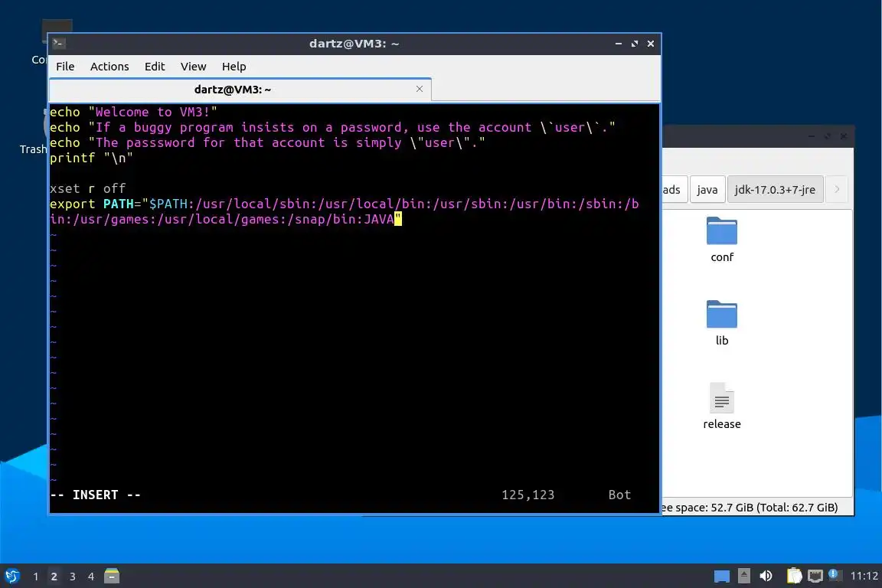The image size is (882, 588).
Task: Click the removable media eject tray icon
Action: [743, 577]
